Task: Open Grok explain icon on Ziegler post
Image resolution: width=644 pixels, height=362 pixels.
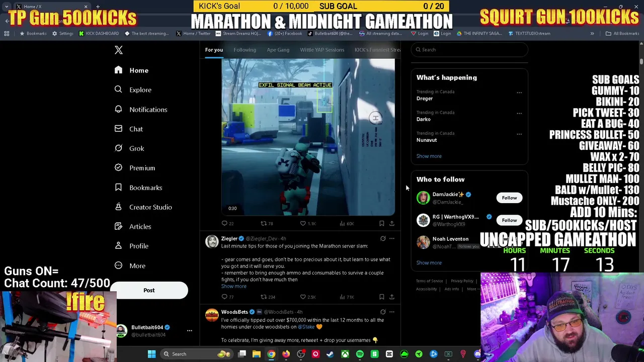Action: click(x=383, y=239)
